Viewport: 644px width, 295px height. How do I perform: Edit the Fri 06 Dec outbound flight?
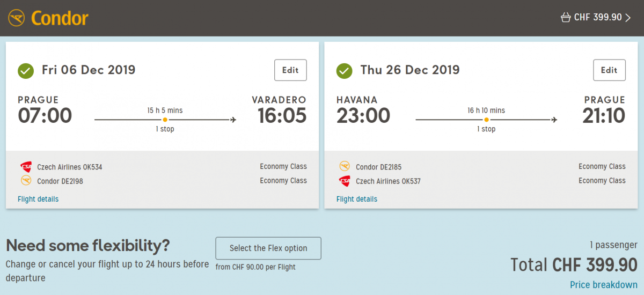click(290, 70)
